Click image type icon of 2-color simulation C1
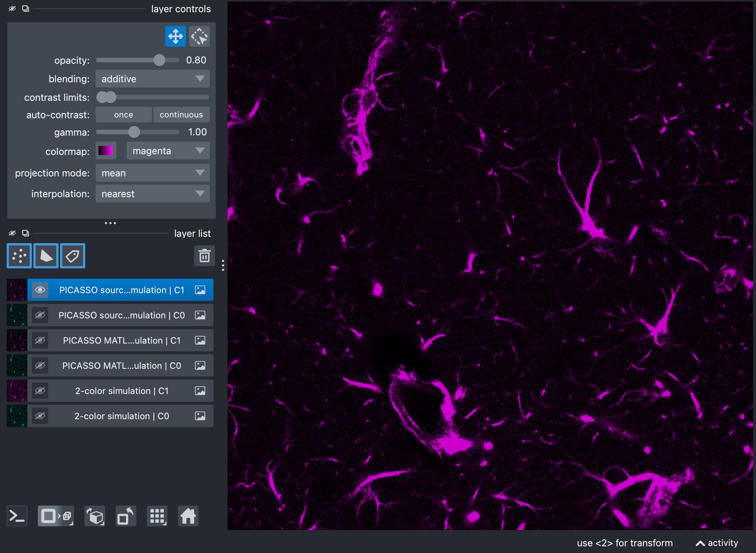756x553 pixels. (x=200, y=391)
